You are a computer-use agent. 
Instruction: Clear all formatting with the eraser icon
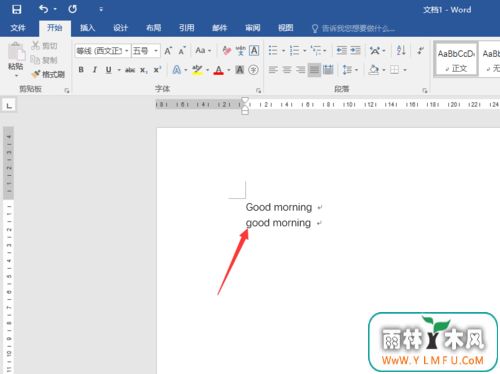[226, 51]
